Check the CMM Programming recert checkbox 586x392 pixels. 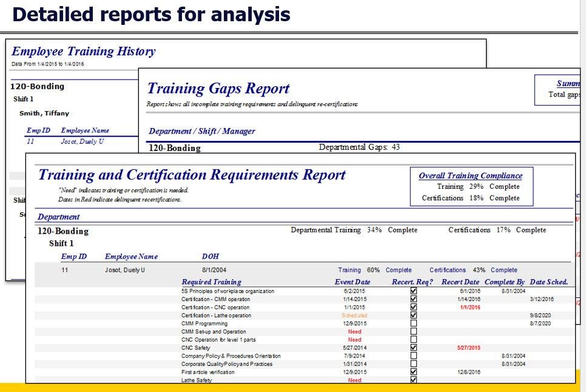pyautogui.click(x=413, y=323)
